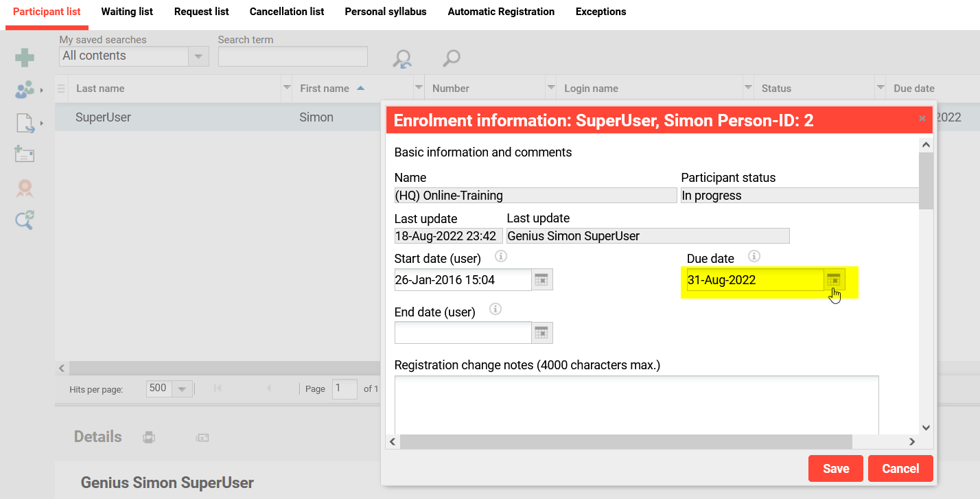
Task: Open the Due date calendar picker
Action: pyautogui.click(x=834, y=279)
